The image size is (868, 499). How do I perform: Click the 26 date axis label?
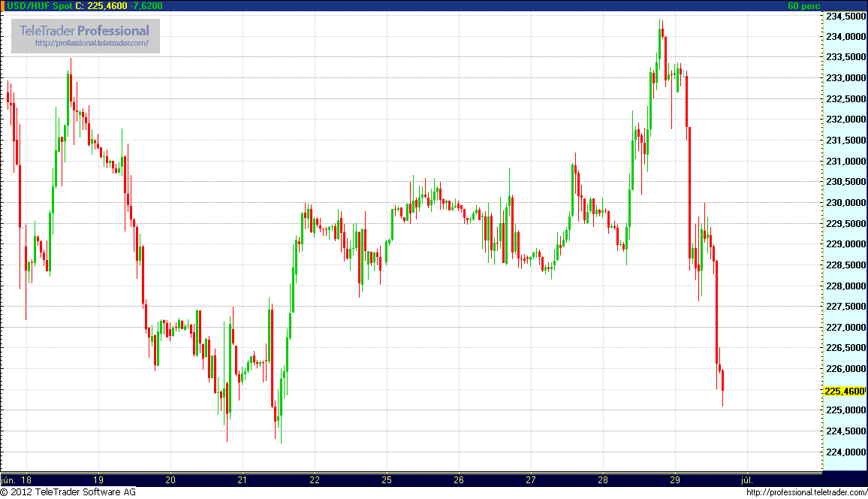(x=458, y=480)
